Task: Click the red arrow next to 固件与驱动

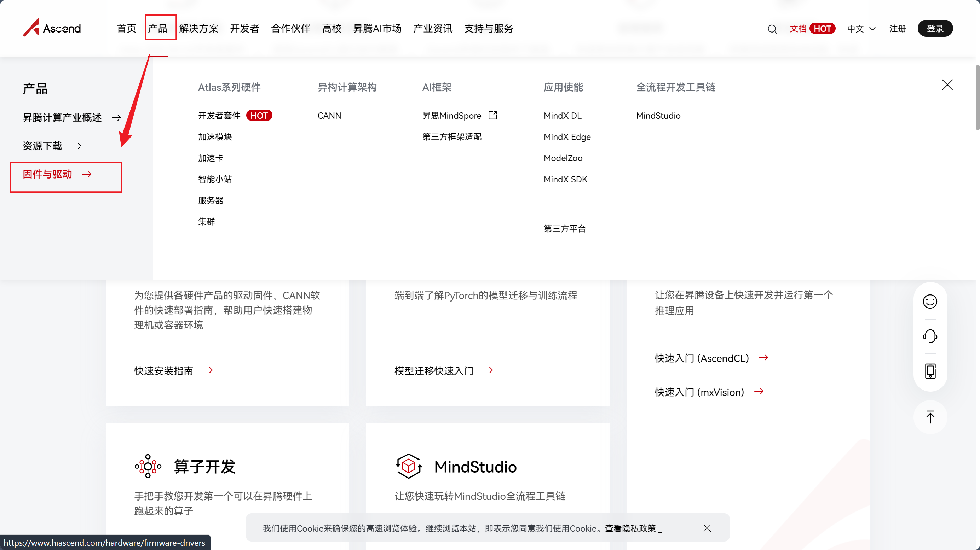Action: click(x=87, y=174)
